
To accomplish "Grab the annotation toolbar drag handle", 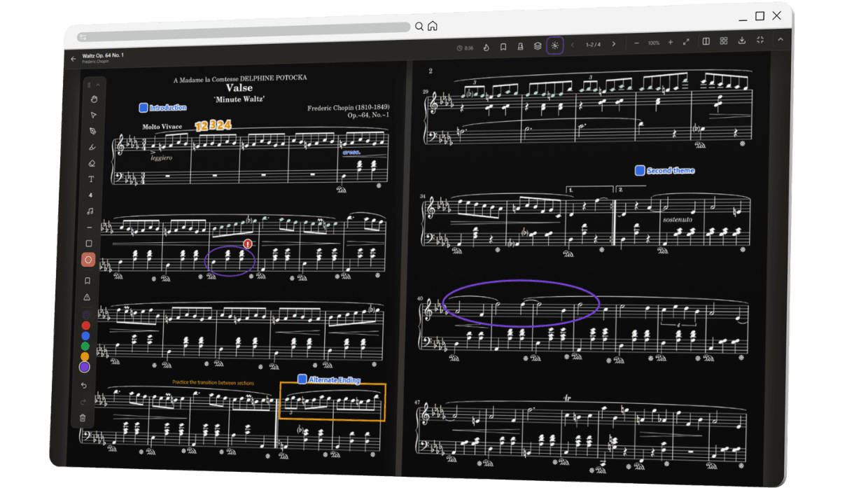I will point(90,85).
